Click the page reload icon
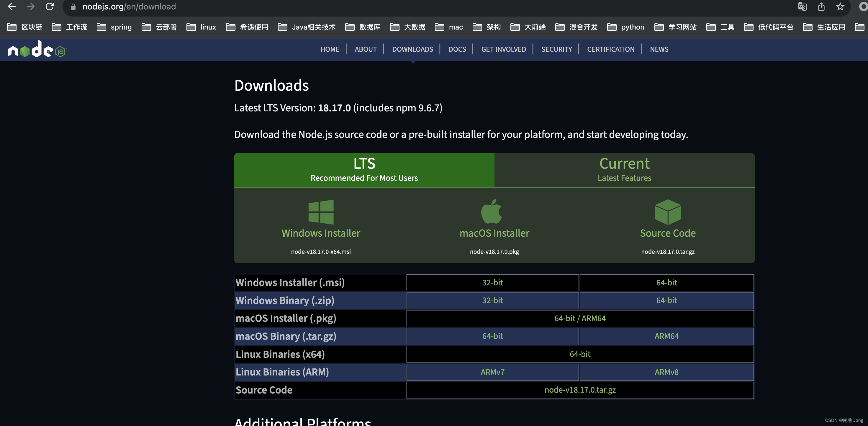 [50, 6]
